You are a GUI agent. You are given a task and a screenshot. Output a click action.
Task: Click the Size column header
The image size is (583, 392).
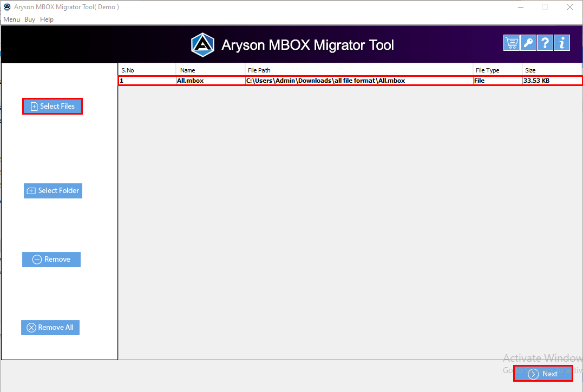click(552, 70)
